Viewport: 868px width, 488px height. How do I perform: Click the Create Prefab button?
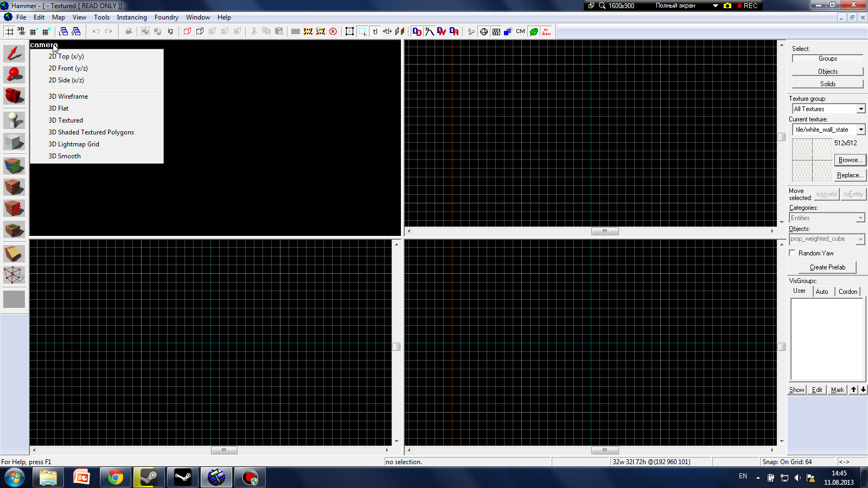tap(827, 267)
